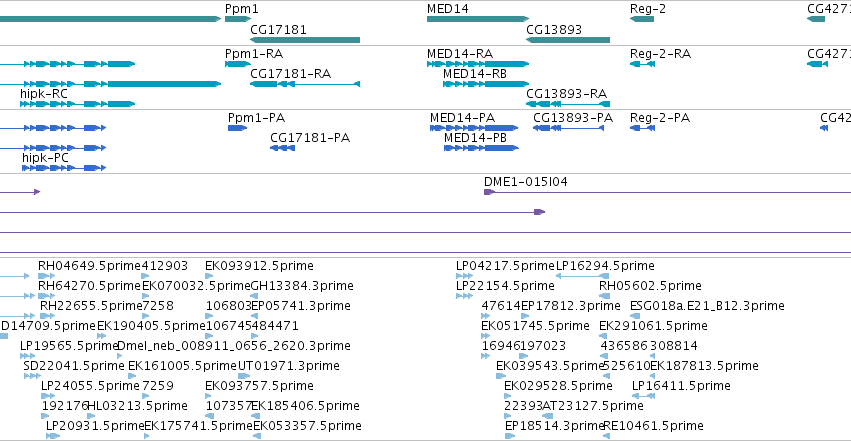Select transcript CG17181-RA
The height and width of the screenshot is (441, 851).
[x=290, y=74]
